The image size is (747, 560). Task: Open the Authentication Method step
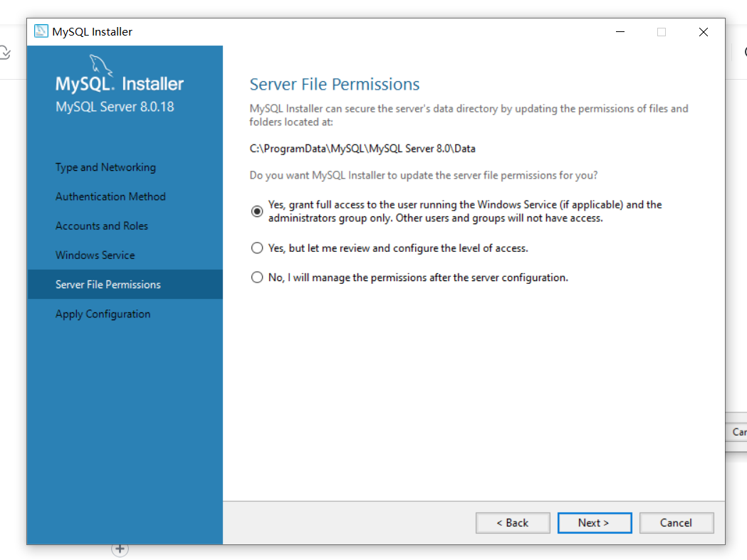pos(110,196)
